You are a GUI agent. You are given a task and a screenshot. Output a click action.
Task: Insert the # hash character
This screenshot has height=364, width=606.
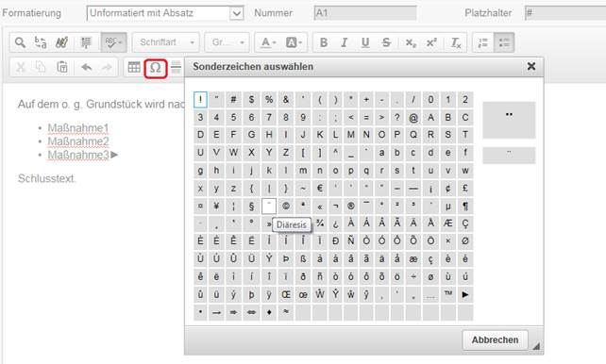click(233, 100)
